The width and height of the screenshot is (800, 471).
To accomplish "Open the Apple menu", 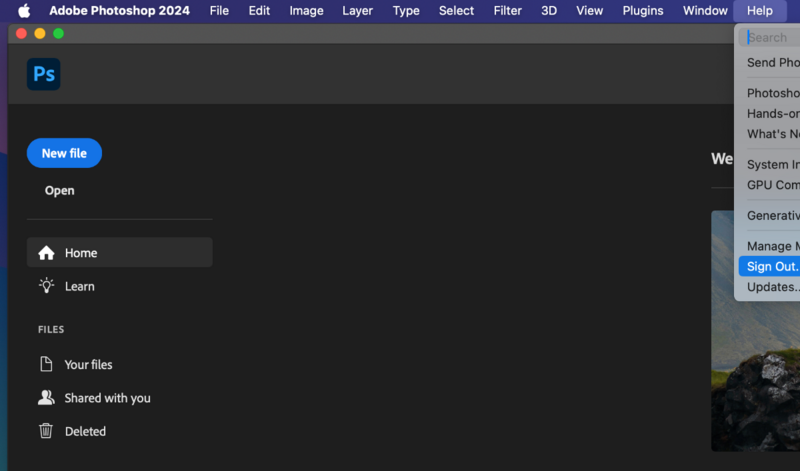I will tap(24, 11).
